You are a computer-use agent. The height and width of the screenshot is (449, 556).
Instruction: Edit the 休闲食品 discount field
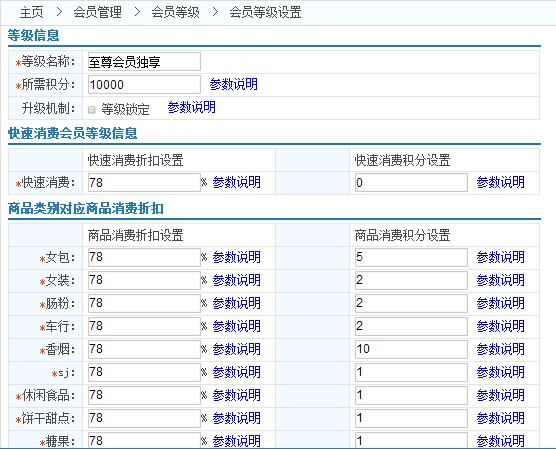[144, 395]
